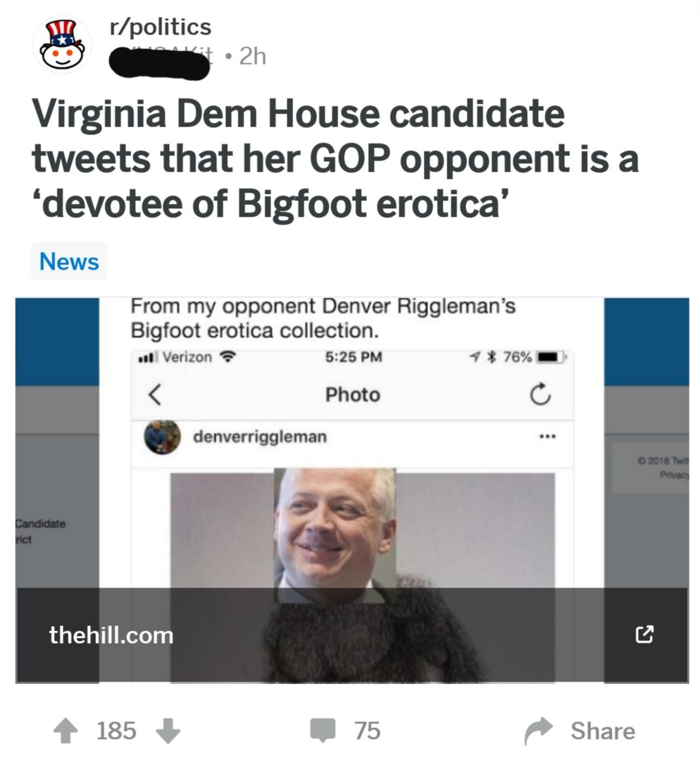
Task: Open the comments speech bubble icon
Action: 323,731
